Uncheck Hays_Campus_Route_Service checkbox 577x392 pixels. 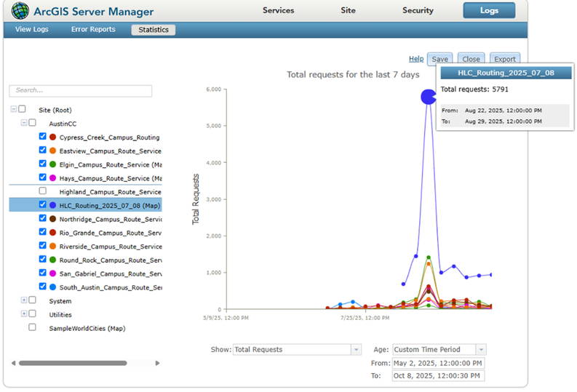pyautogui.click(x=43, y=177)
